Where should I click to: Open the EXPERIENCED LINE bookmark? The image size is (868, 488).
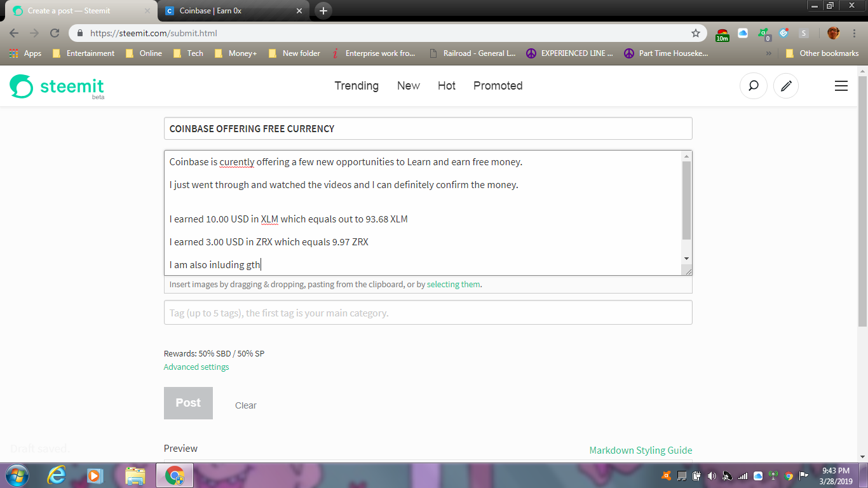[x=570, y=53]
